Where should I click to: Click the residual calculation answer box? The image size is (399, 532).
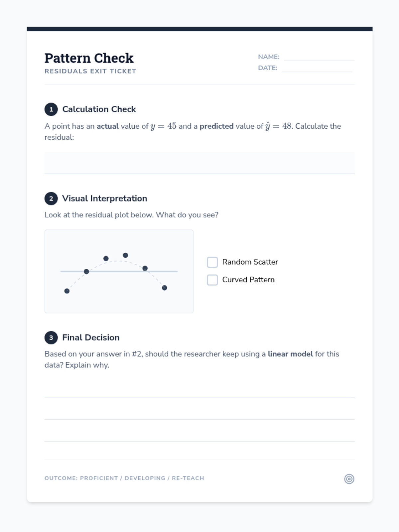click(199, 163)
